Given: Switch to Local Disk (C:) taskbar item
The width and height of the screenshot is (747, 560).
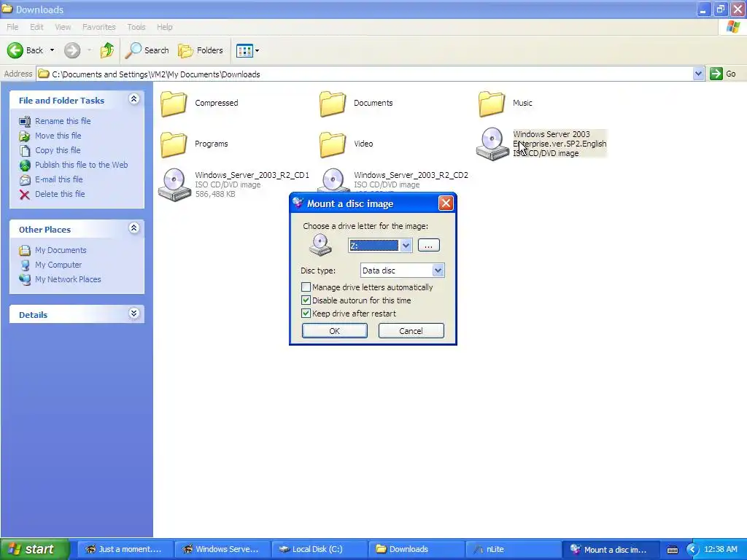Looking at the screenshot, I should click(319, 549).
